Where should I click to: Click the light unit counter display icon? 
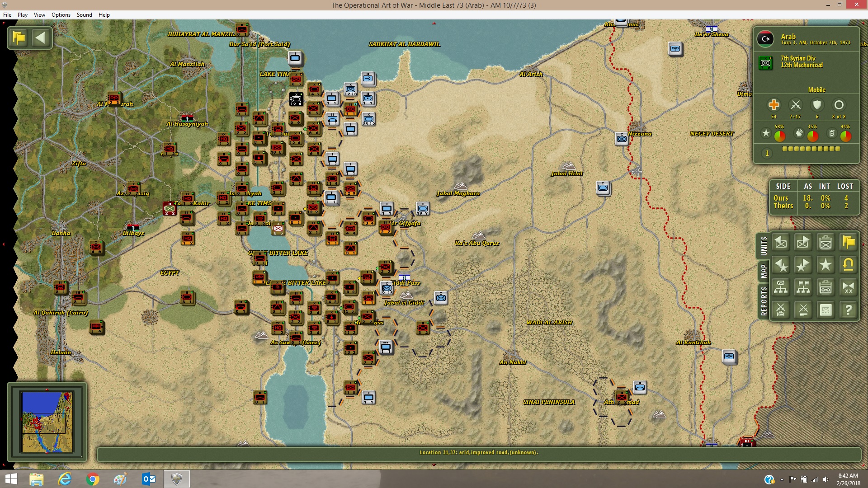(826, 310)
